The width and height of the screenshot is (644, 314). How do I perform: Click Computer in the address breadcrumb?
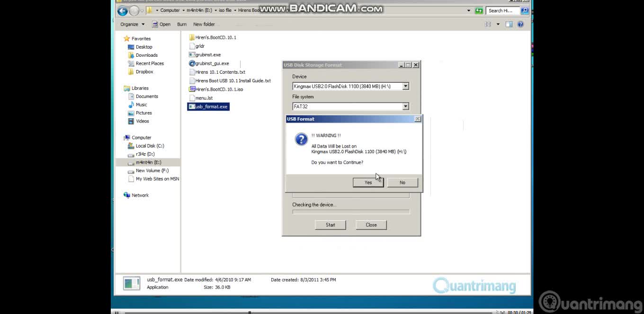(170, 10)
